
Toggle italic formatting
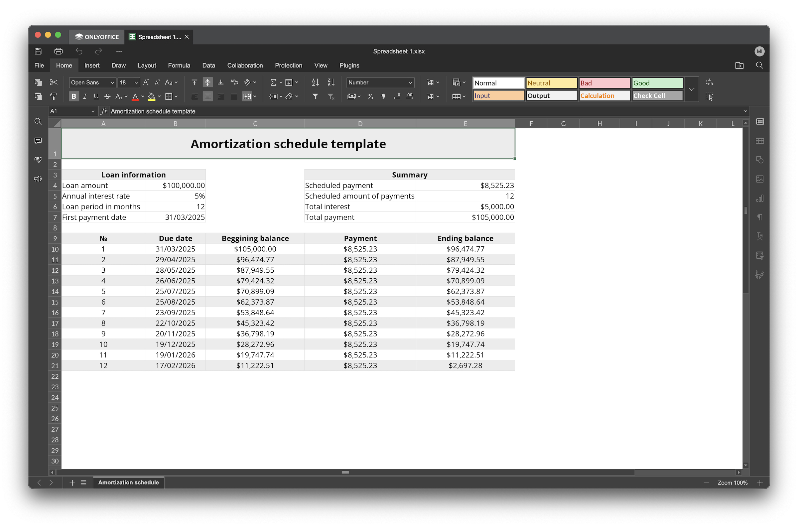(x=85, y=96)
